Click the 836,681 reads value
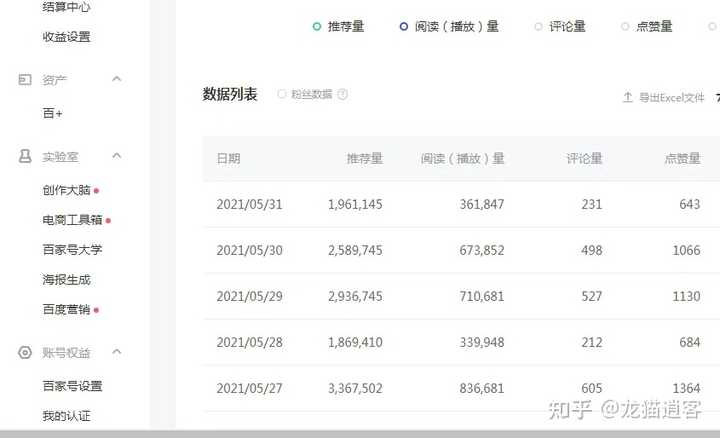The width and height of the screenshot is (720, 438). coord(482,388)
